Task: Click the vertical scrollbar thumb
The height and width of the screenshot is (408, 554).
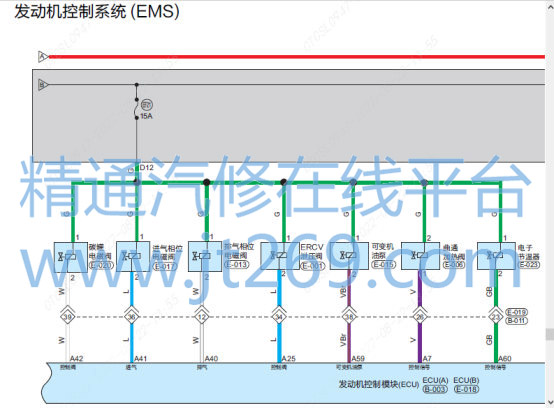Action: point(550,334)
